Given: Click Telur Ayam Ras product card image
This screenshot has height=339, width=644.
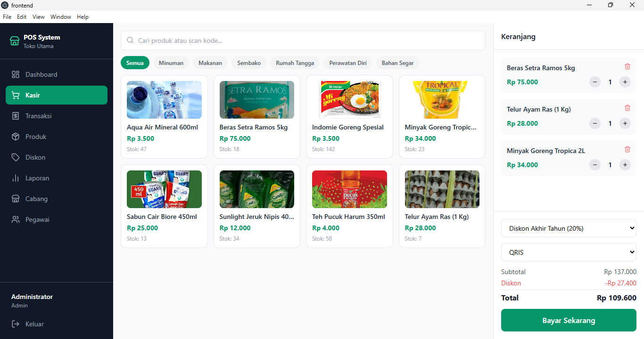Looking at the screenshot, I should click(x=442, y=189).
